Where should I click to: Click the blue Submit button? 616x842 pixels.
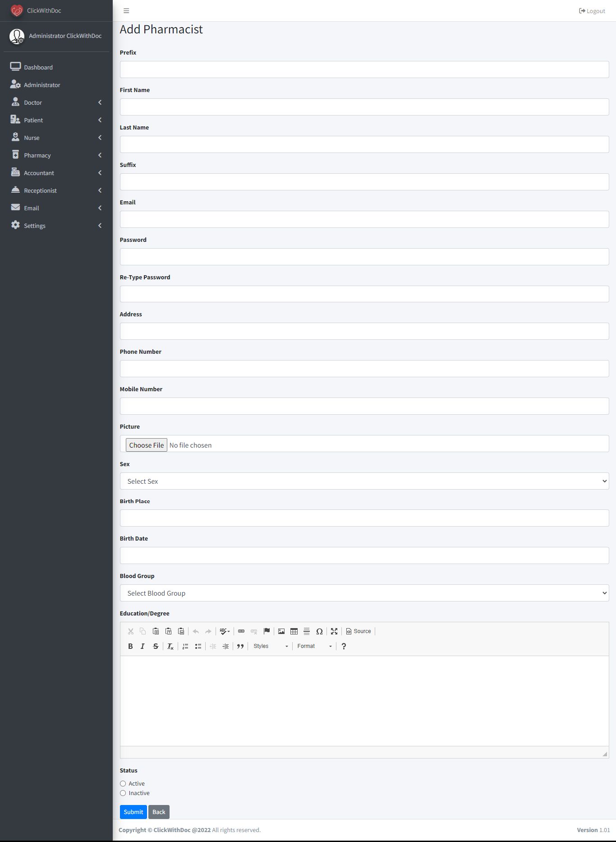tap(133, 812)
